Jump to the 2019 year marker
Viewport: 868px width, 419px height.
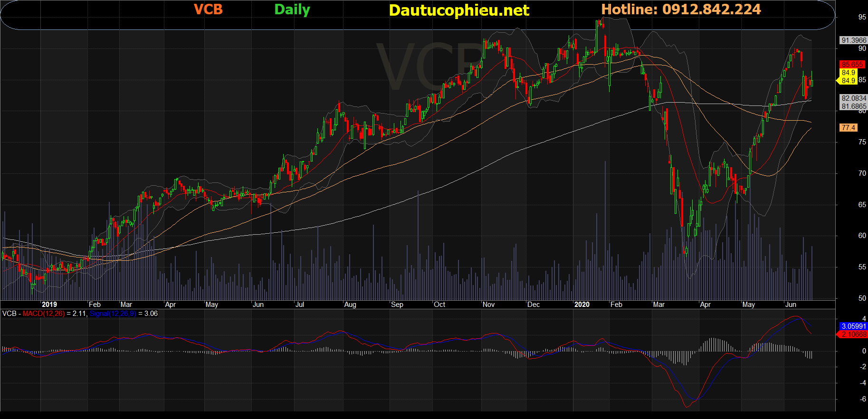coord(49,305)
